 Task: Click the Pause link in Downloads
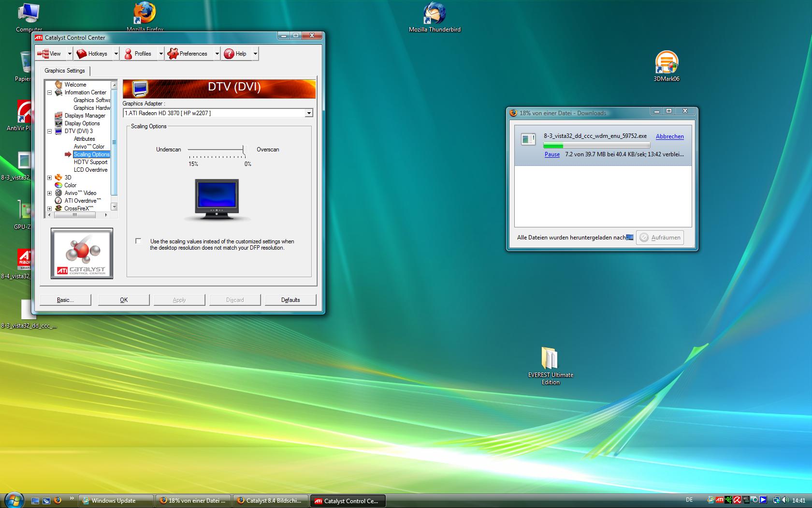(x=552, y=154)
